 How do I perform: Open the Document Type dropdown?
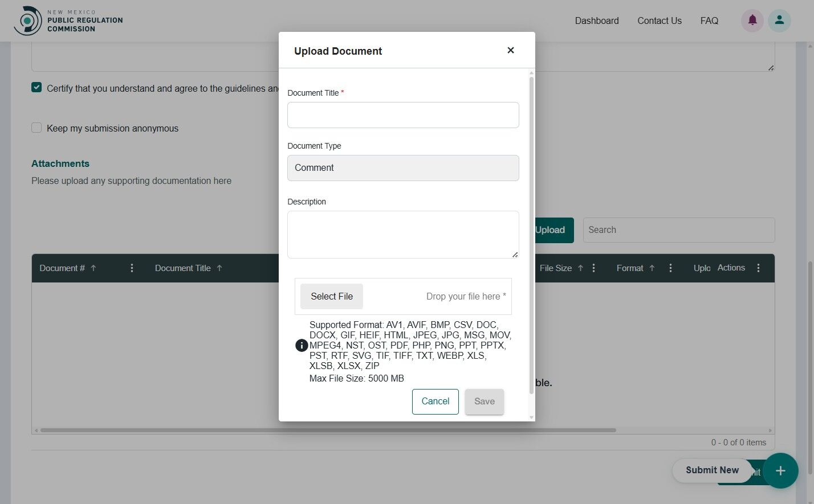pos(403,168)
